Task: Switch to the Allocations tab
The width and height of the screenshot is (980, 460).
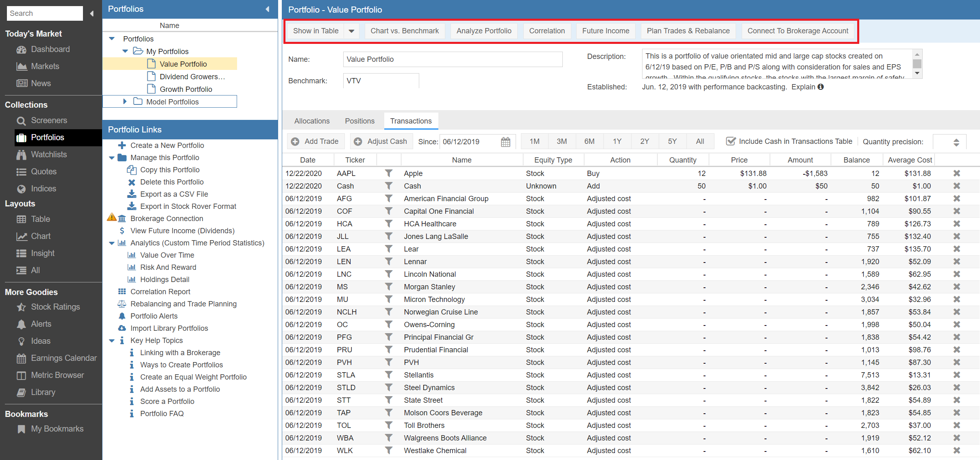Action: (312, 121)
